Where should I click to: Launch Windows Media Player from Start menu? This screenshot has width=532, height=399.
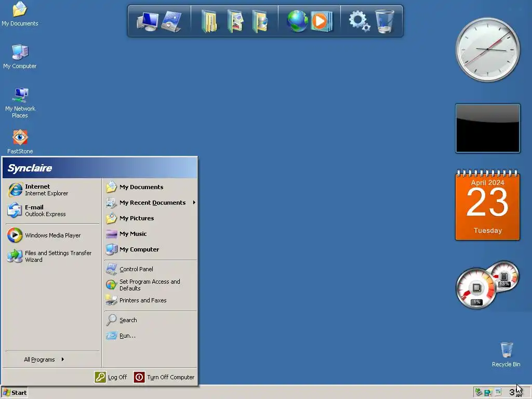point(52,235)
